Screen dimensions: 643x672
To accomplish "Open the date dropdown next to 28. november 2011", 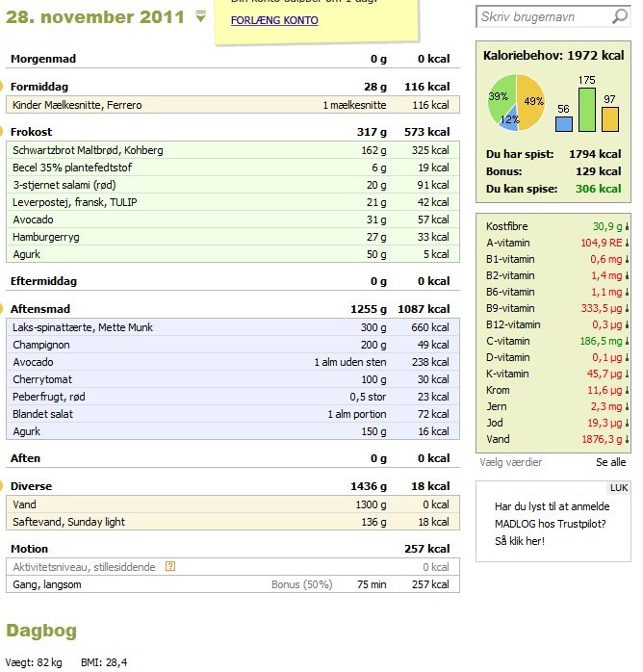I will coord(200,16).
